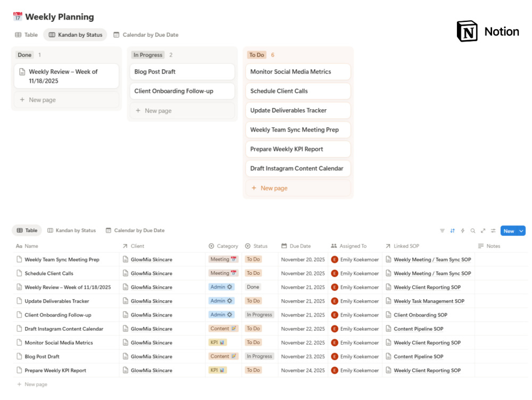
Task: Open top Calendar by Due Date tab
Action: [x=146, y=35]
